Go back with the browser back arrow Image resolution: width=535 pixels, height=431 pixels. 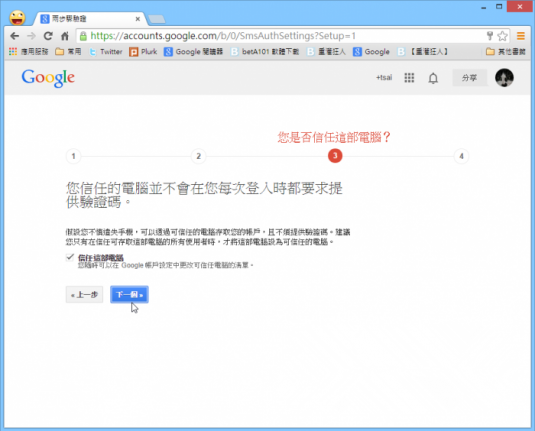pos(15,36)
